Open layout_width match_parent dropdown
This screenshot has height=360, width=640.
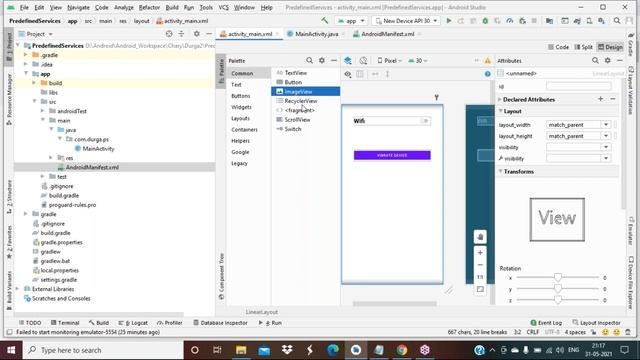coord(606,124)
